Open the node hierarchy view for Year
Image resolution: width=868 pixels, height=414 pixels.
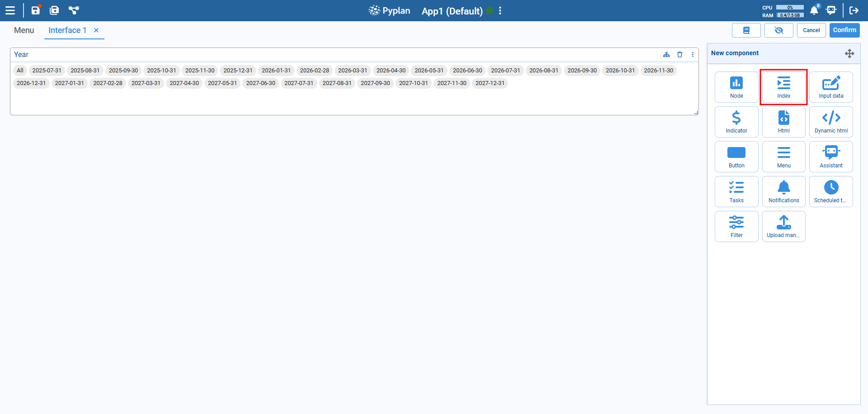[x=666, y=54]
